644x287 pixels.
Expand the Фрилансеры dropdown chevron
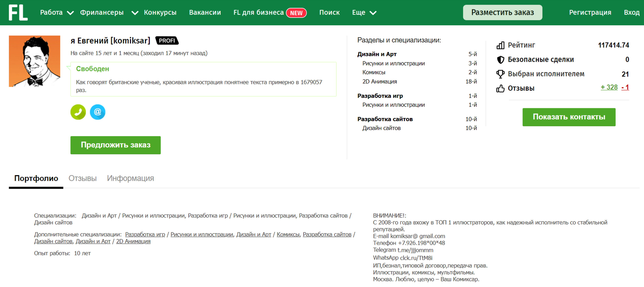click(135, 13)
